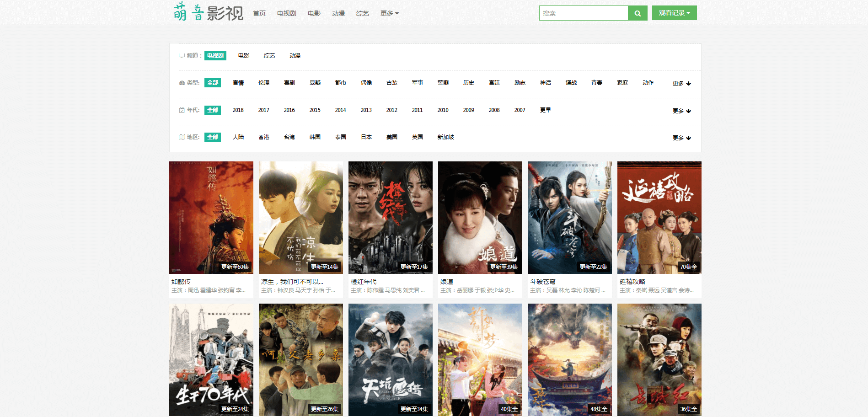Select 全部 in the 年代 row
The image size is (868, 417).
(x=213, y=110)
